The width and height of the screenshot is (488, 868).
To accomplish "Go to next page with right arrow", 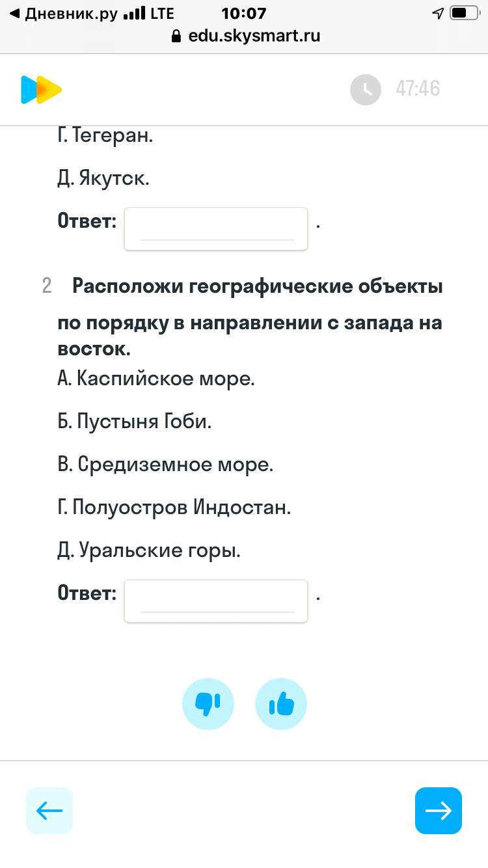I will pyautogui.click(x=439, y=811).
